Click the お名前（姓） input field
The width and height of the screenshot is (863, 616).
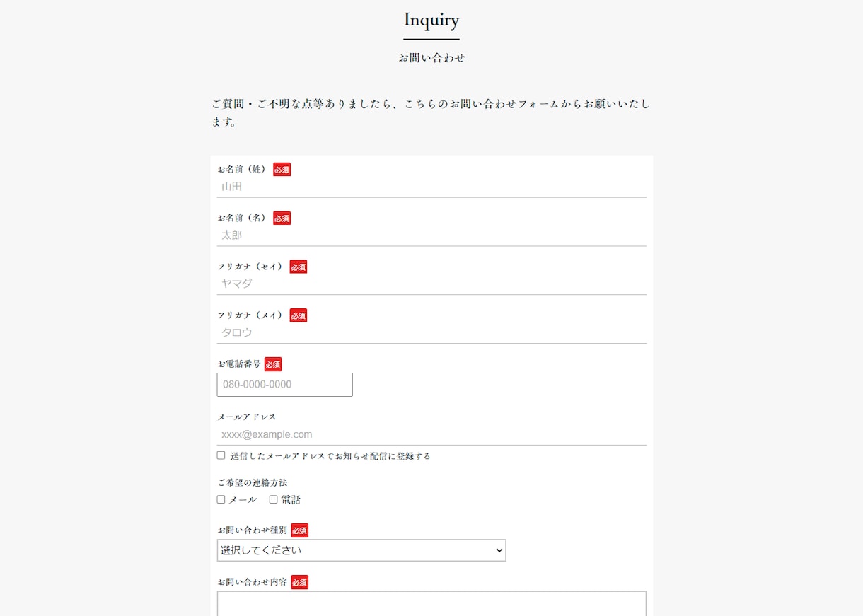tap(431, 187)
